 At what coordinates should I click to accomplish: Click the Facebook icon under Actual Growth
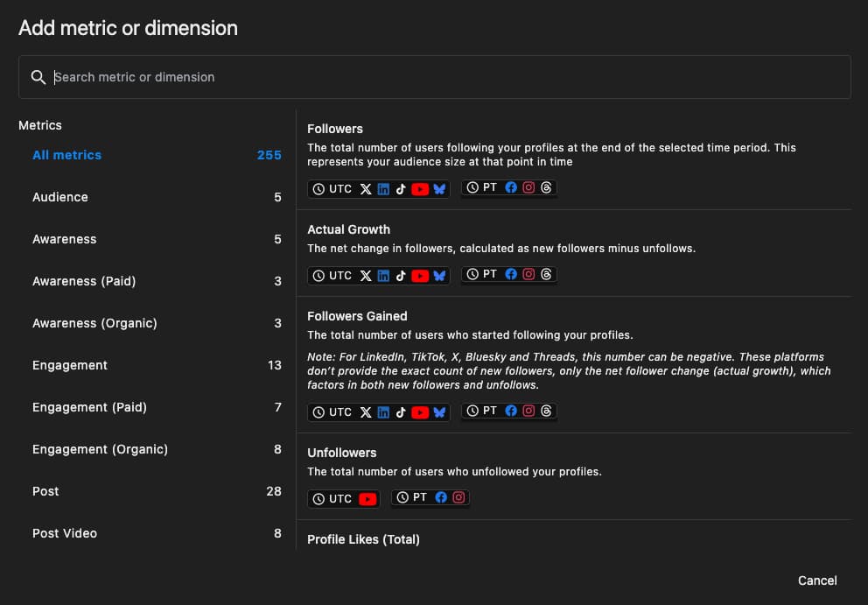pyautogui.click(x=511, y=274)
